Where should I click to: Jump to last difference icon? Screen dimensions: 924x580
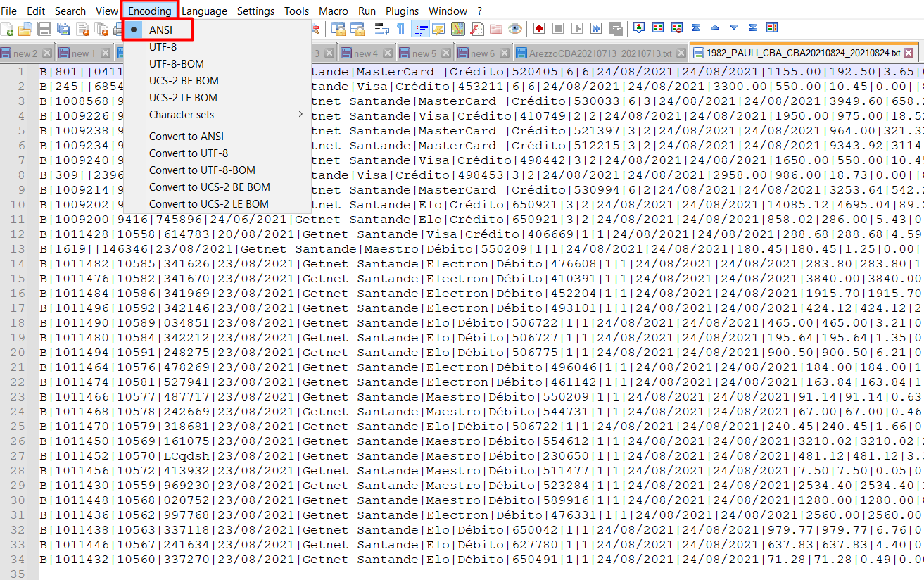pyautogui.click(x=752, y=29)
